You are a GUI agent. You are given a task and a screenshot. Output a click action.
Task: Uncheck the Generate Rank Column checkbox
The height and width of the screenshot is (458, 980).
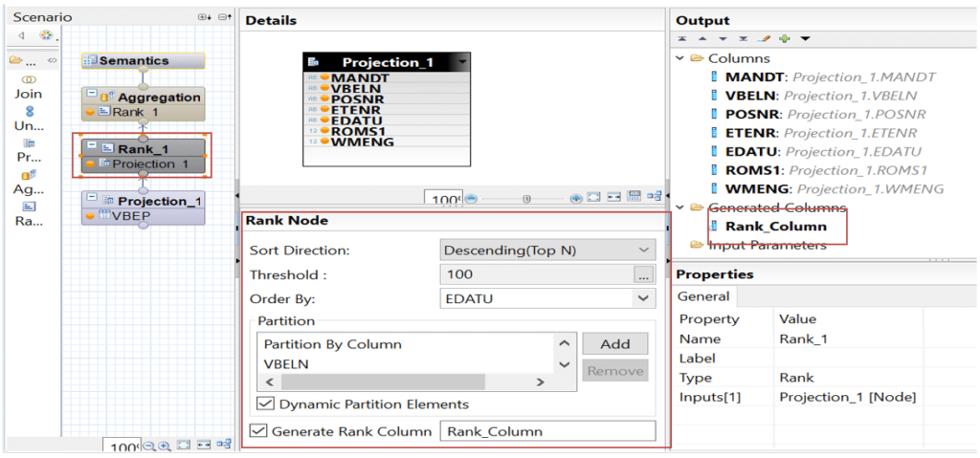click(257, 431)
